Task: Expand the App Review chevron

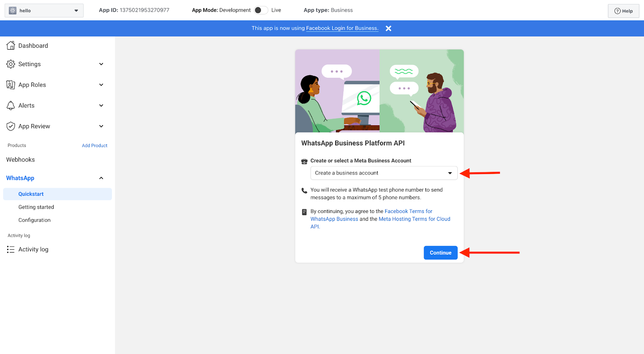Action: [x=101, y=126]
